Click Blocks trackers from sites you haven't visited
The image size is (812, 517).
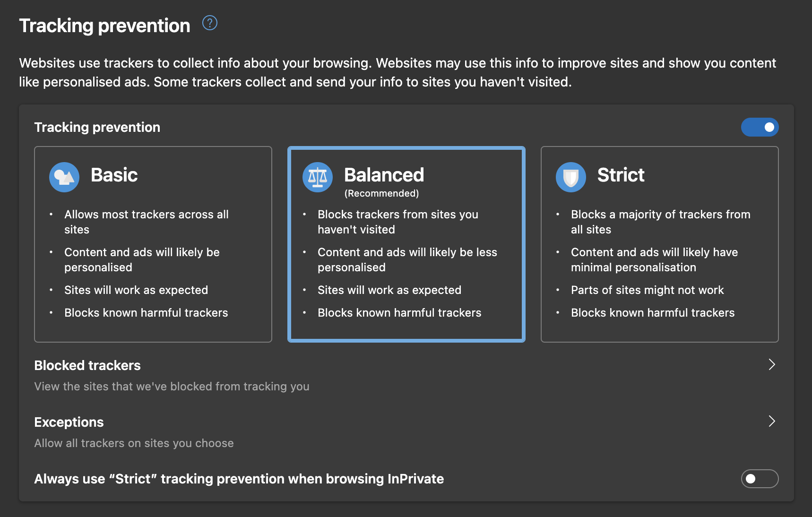click(x=398, y=222)
